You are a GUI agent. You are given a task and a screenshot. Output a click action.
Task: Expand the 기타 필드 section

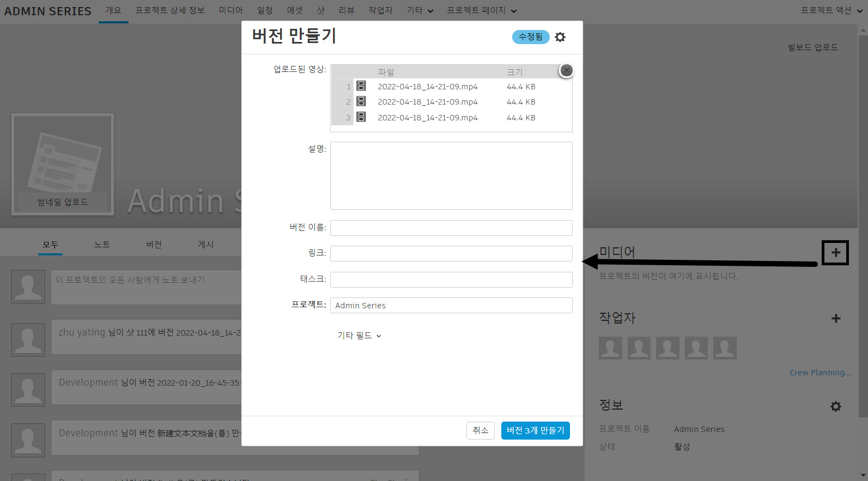(359, 336)
